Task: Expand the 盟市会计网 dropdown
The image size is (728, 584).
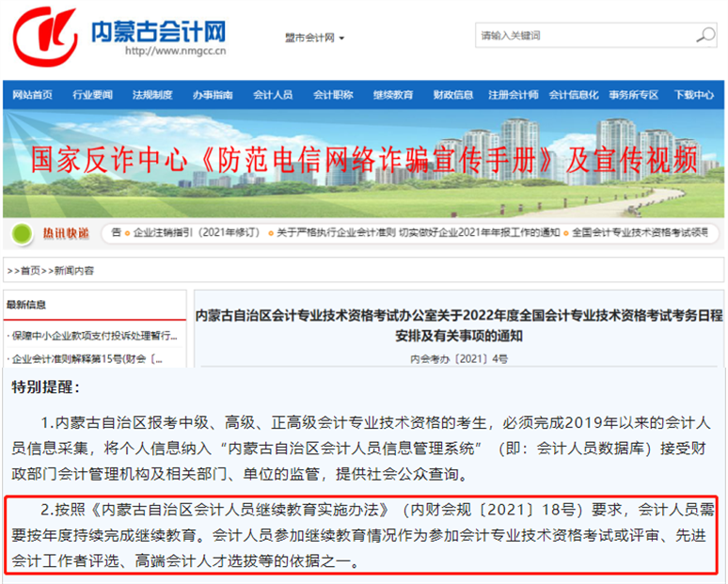Action: coord(314,38)
